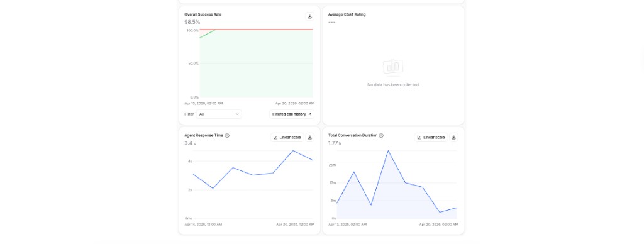Click the 3.4 s response time value
This screenshot has height=244, width=644.
(190, 143)
